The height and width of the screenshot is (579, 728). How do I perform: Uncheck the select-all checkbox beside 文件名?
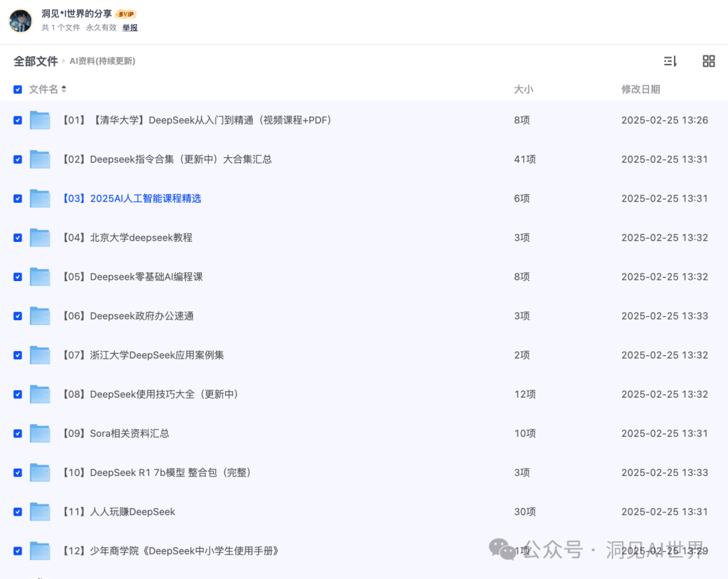(18, 89)
